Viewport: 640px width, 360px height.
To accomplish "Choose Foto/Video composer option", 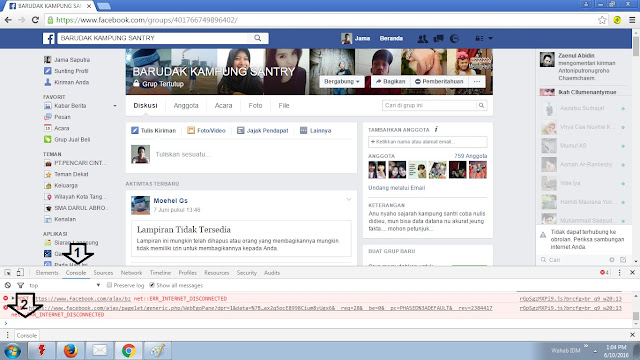I will point(207,131).
